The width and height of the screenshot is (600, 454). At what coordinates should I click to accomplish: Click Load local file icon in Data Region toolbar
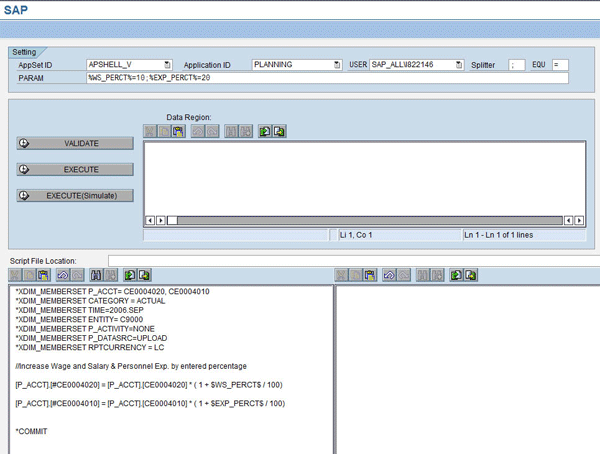tap(265, 131)
